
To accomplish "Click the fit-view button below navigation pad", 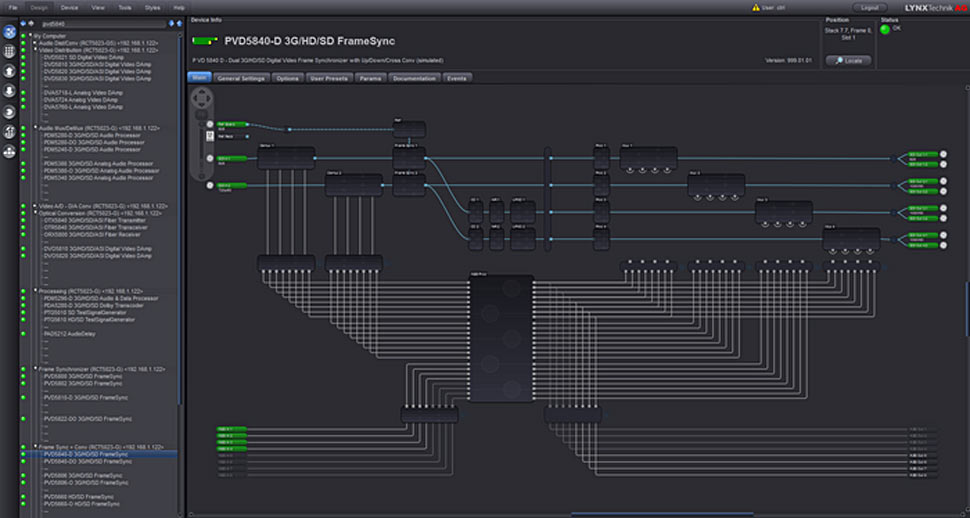I will coord(202,115).
